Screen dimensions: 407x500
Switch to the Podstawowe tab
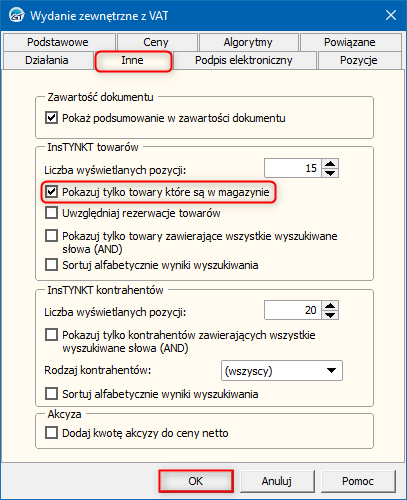[58, 42]
